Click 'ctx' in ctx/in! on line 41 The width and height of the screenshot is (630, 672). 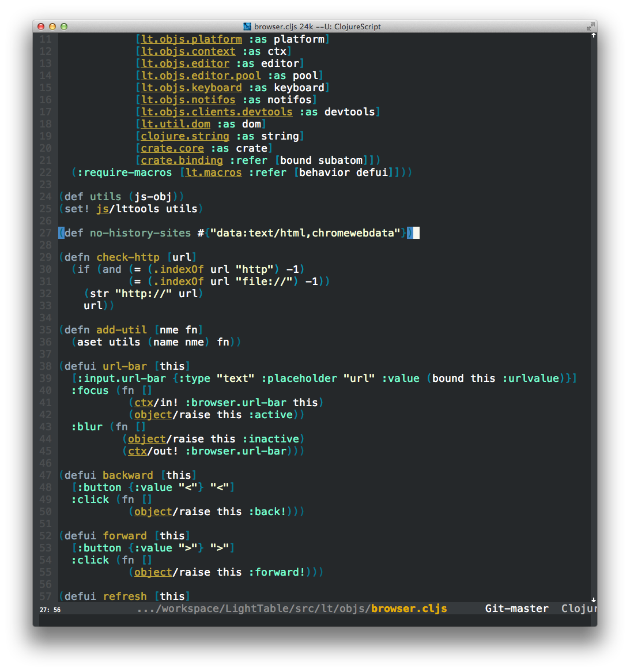click(x=144, y=403)
